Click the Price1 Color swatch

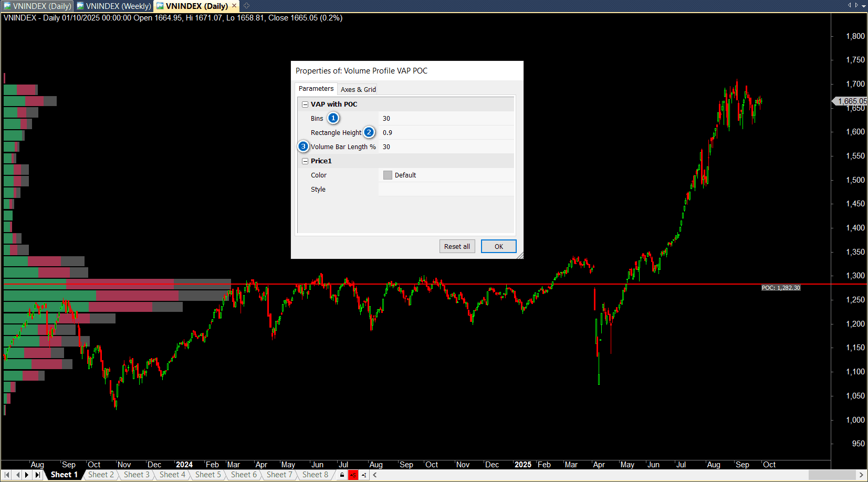388,175
